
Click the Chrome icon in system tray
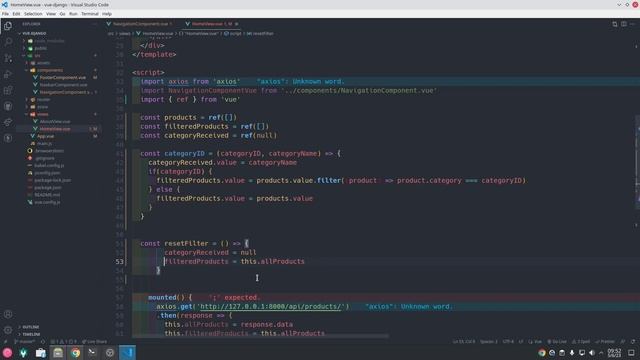click(542, 353)
